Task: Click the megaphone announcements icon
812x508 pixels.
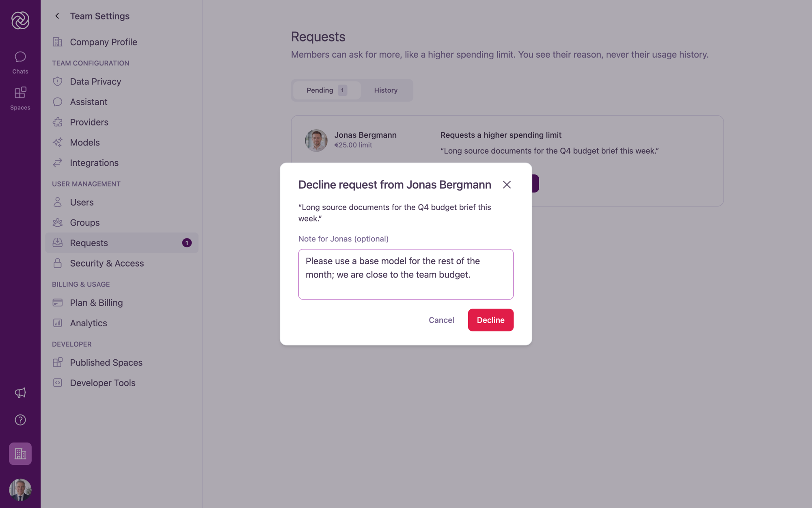Action: 20,393
